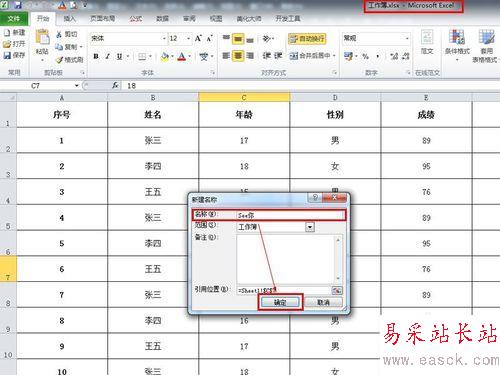Toggle Bold formatting
The height and width of the screenshot is (375, 500).
(x=96, y=57)
